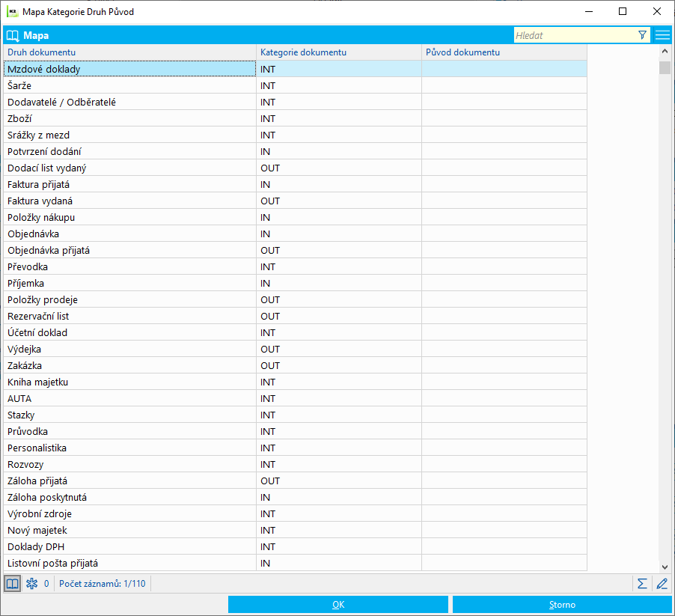
Task: Click Původ dokumentu cell for Zakázka
Action: pyautogui.click(x=504, y=365)
